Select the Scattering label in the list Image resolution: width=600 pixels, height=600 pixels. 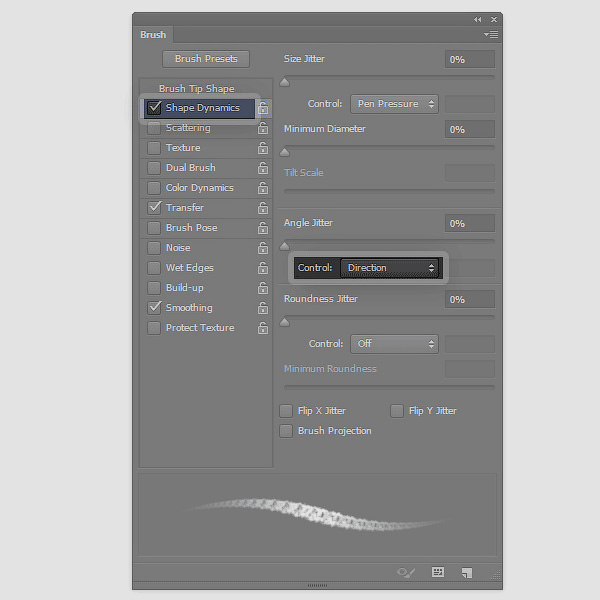(188, 128)
